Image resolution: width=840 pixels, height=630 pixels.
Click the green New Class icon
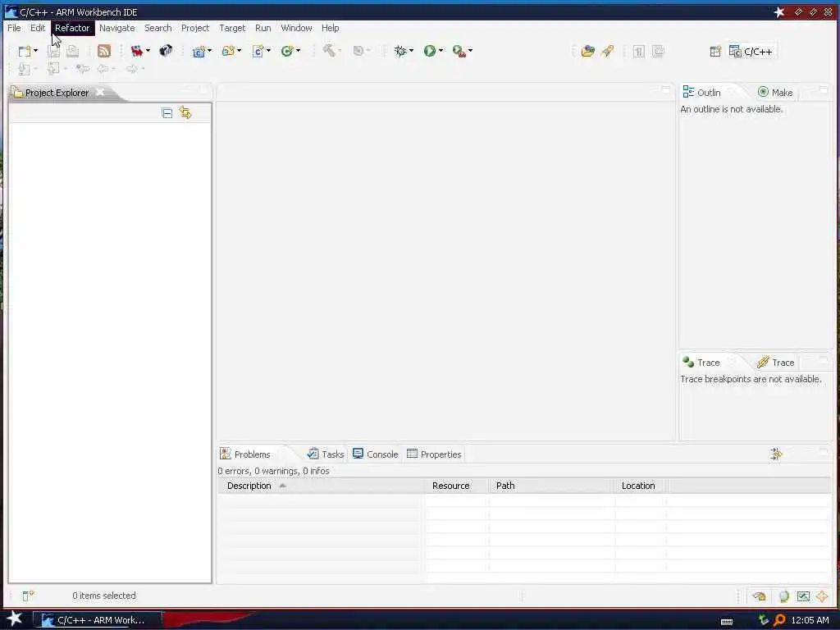click(x=287, y=51)
